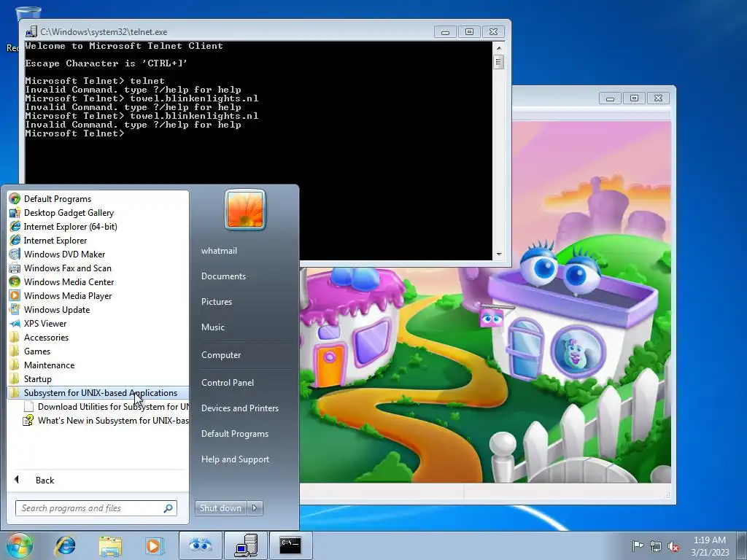Screen dimensions: 747x560
Task: Click the Show desktop strip
Action: tap(743, 545)
